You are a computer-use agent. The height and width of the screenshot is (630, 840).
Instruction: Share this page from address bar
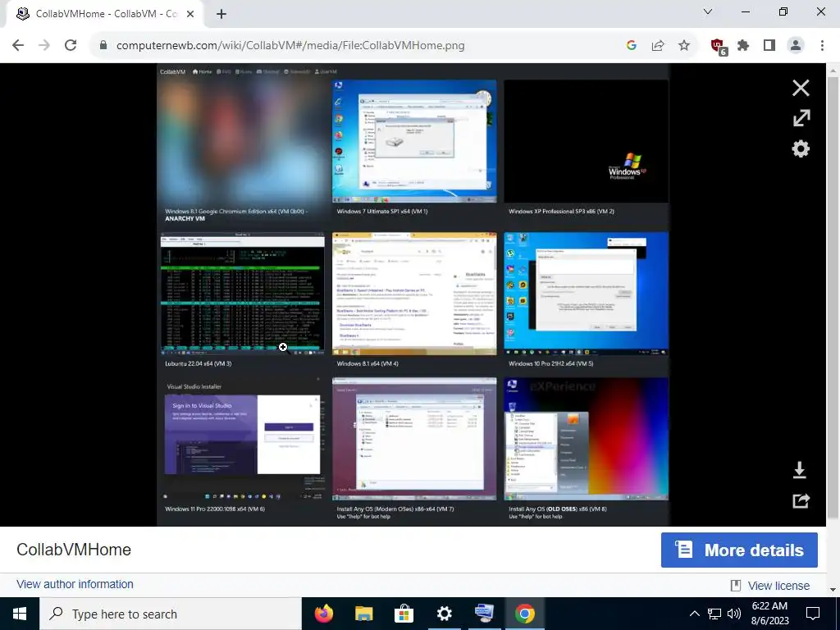657,45
